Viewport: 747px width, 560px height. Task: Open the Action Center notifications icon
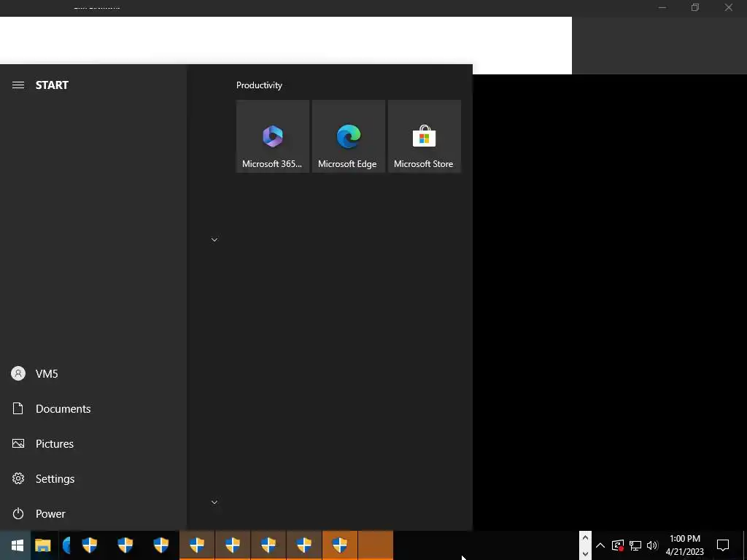coord(723,545)
